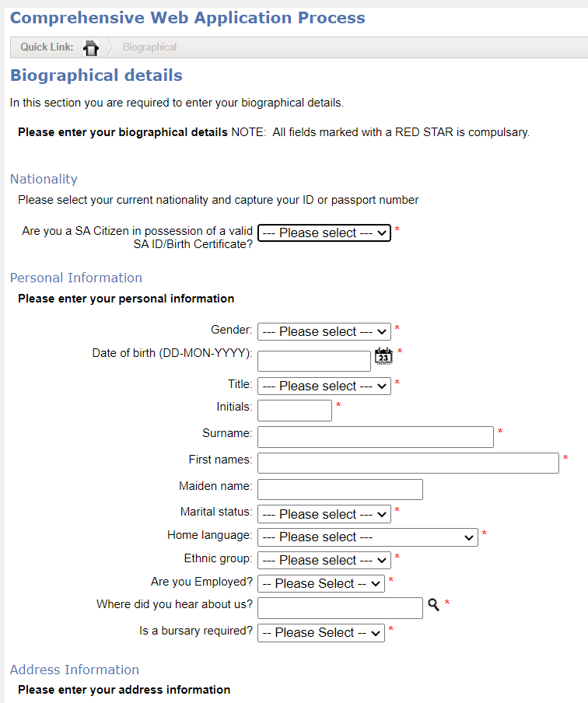Open the Title dropdown
This screenshot has width=588, height=703.
pyautogui.click(x=324, y=386)
